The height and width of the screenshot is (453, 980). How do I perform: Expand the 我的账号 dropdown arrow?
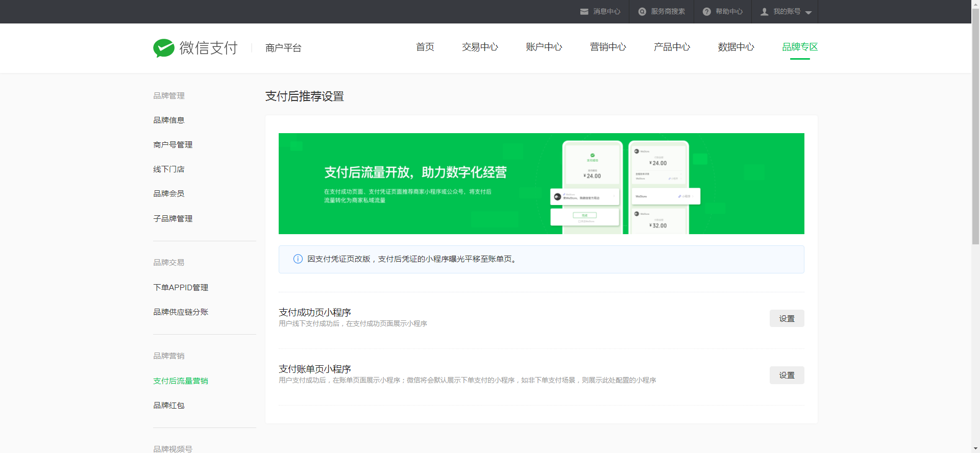click(x=808, y=13)
